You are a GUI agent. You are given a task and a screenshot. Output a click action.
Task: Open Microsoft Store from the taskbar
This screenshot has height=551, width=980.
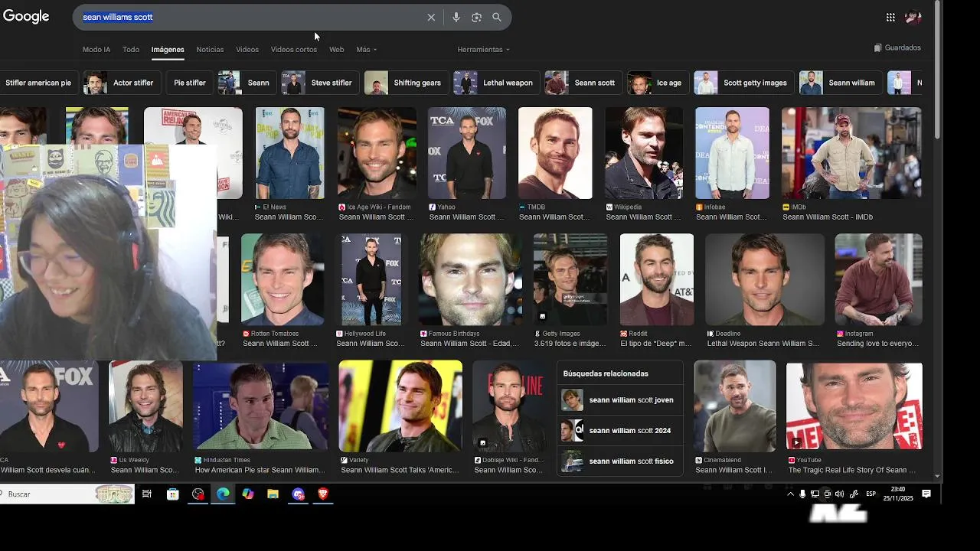pyautogui.click(x=172, y=494)
